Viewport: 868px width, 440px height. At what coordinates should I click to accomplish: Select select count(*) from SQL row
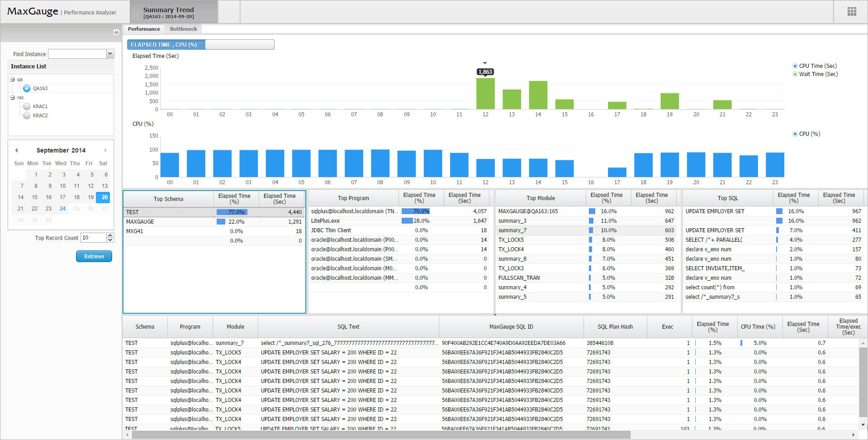[x=773, y=287]
